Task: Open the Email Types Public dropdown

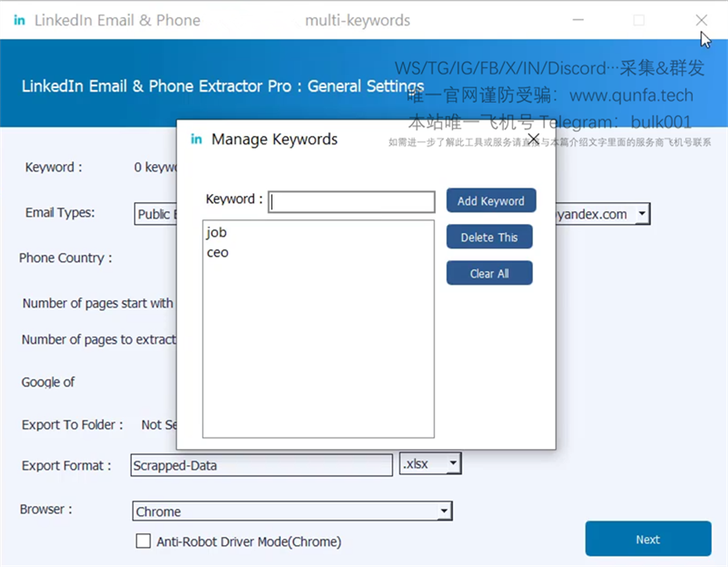Action: [x=155, y=214]
